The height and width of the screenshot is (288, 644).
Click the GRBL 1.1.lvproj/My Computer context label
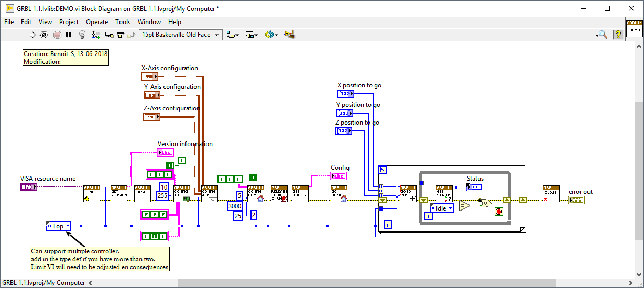pyautogui.click(x=43, y=283)
